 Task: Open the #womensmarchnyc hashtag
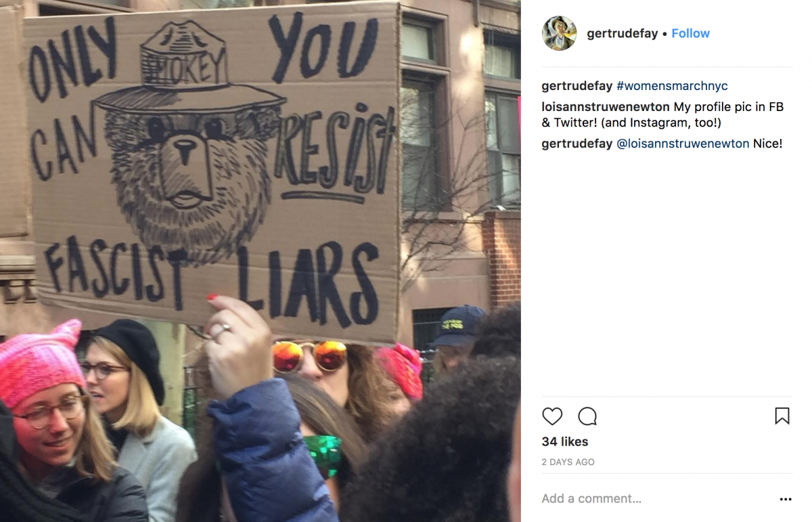click(x=672, y=86)
